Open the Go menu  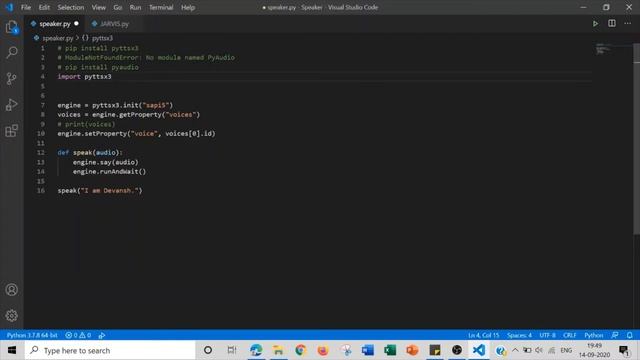[x=118, y=7]
